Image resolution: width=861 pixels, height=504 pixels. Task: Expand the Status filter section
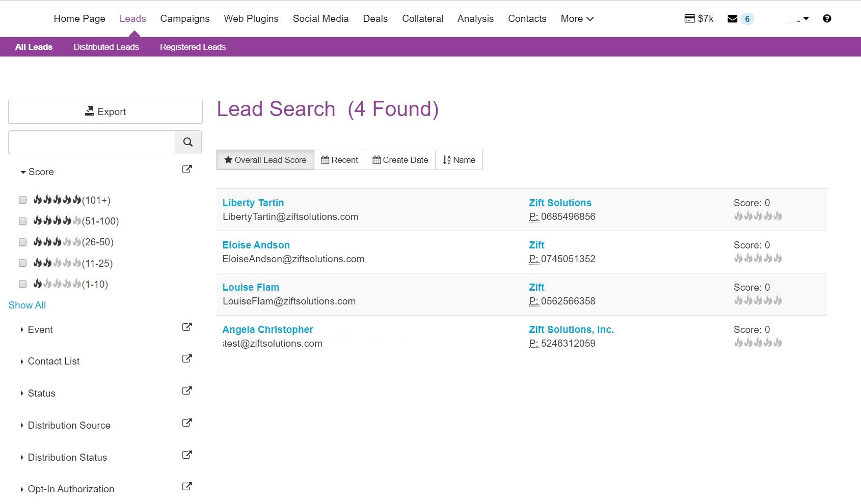[41, 393]
